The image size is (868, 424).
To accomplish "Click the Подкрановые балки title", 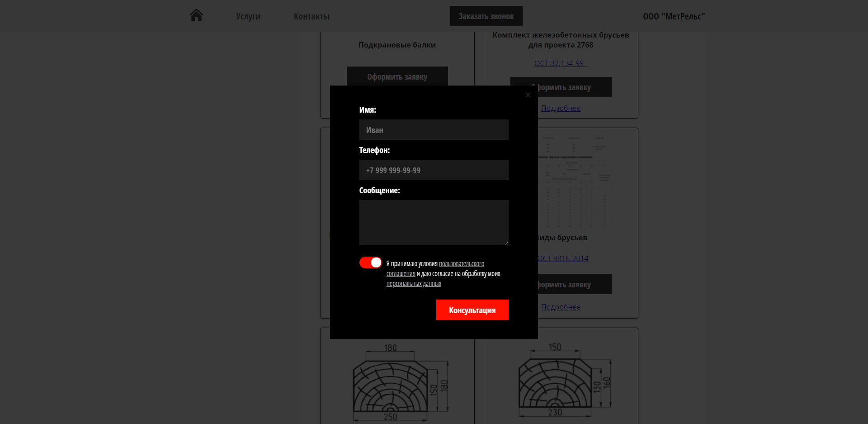I will [397, 45].
